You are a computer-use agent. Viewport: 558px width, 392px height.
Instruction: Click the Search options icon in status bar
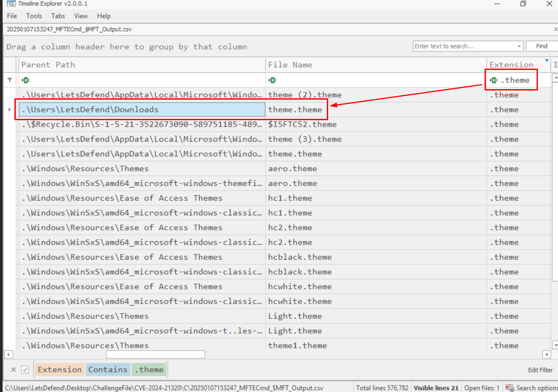pyautogui.click(x=509, y=388)
